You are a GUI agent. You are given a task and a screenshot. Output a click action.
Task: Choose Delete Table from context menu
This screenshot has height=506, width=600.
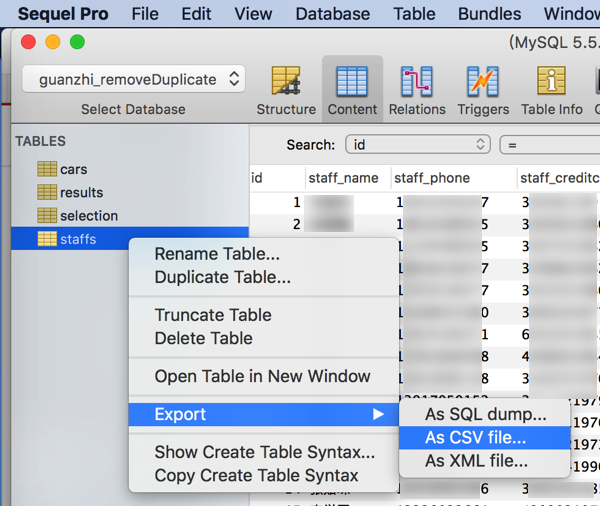click(x=263, y=338)
